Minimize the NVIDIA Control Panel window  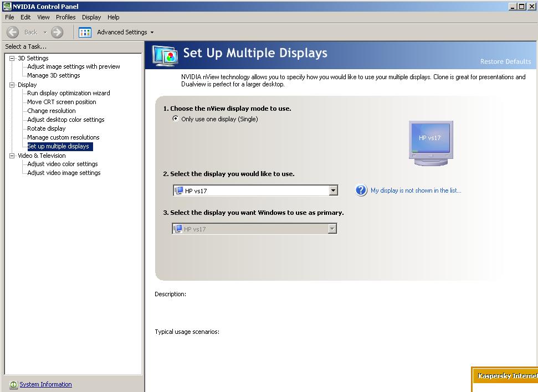[513, 6]
